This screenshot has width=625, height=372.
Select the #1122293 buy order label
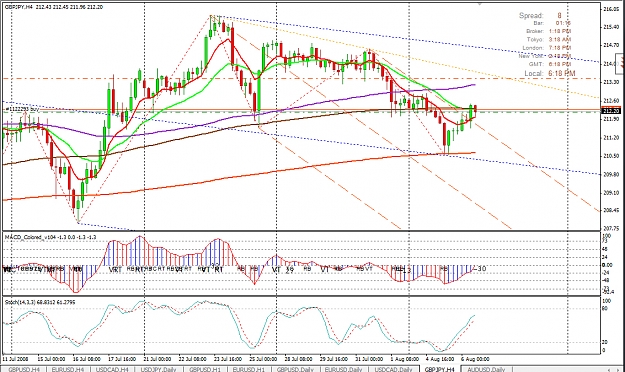click(22, 109)
